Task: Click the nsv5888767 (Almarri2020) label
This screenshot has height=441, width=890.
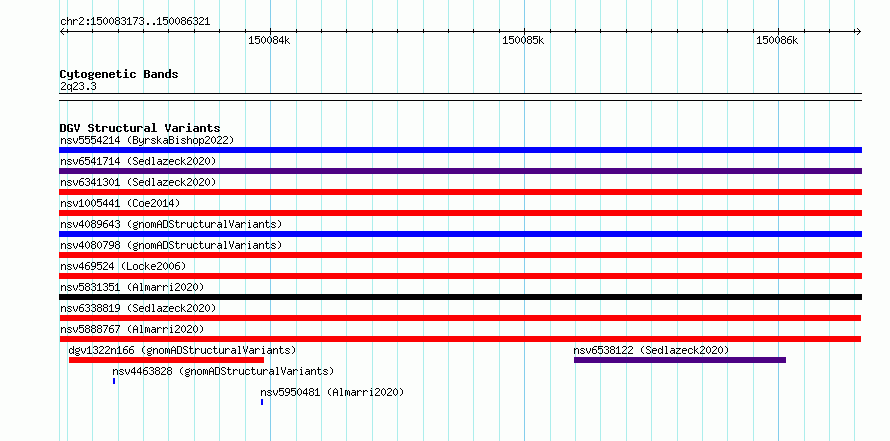Action: pyautogui.click(x=132, y=329)
